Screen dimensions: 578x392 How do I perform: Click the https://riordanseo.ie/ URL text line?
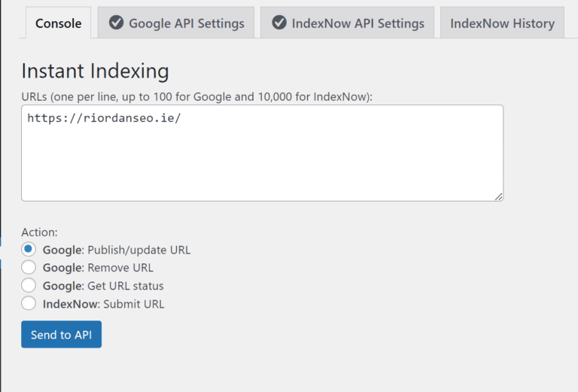click(104, 118)
